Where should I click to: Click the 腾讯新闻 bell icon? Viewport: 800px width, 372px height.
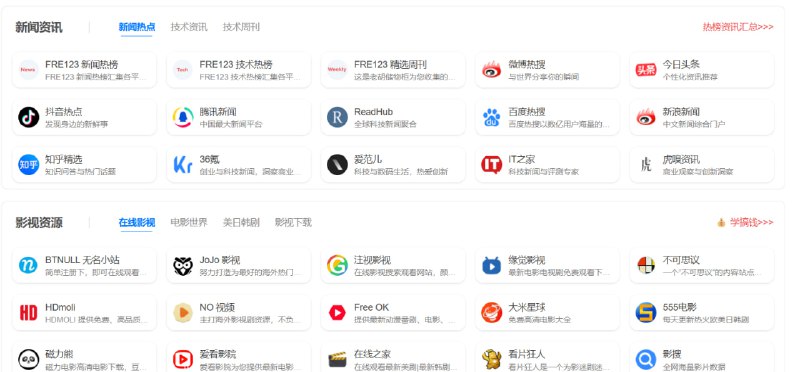183,117
